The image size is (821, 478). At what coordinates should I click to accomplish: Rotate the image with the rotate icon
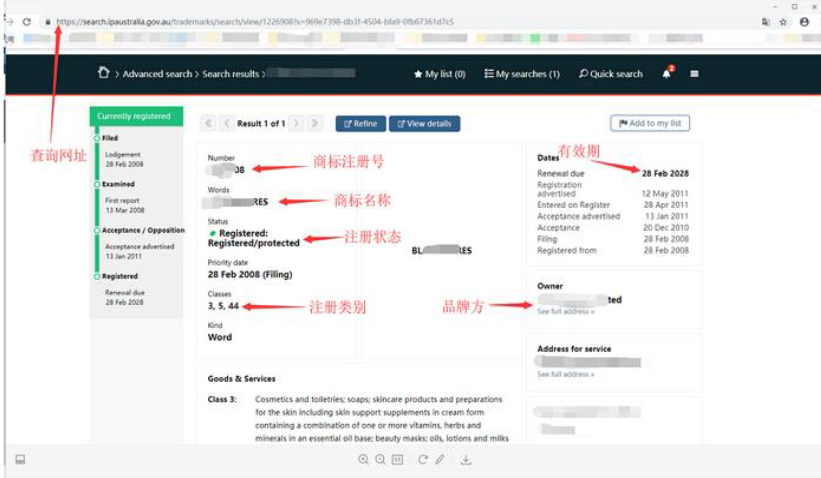coord(423,460)
